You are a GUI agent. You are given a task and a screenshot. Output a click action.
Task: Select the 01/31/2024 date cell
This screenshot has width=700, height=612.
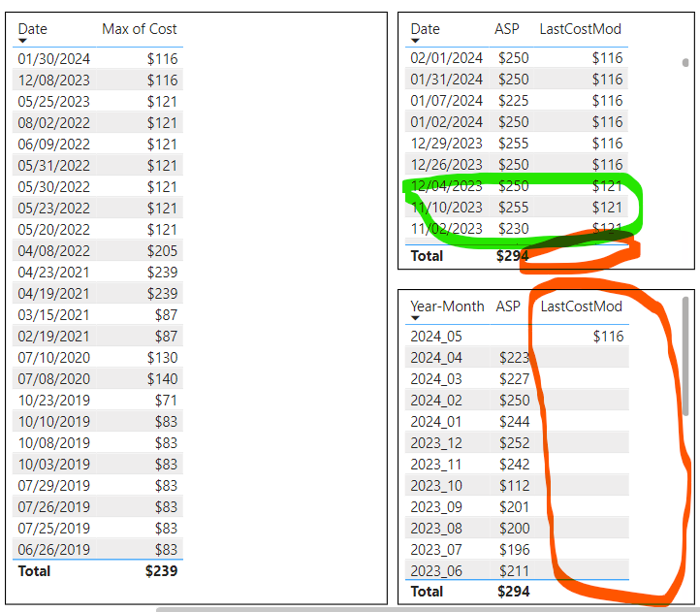pyautogui.click(x=446, y=80)
